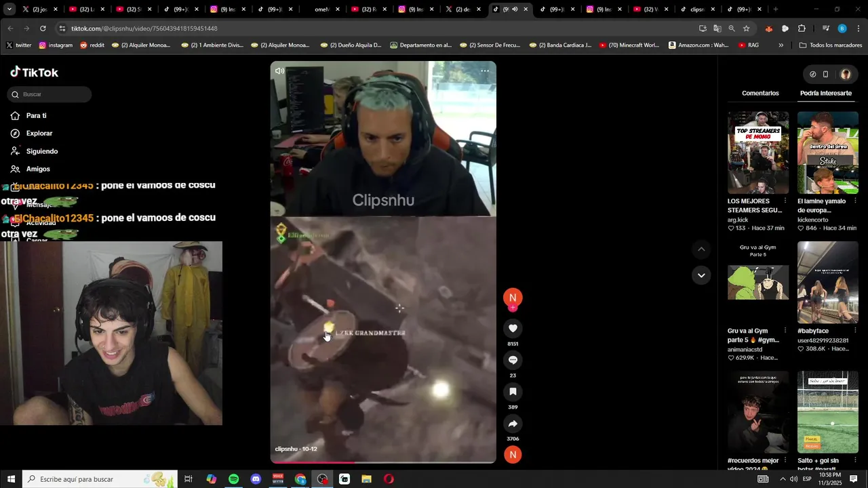Image resolution: width=868 pixels, height=488 pixels.
Task: Seek on the video progress bar
Action: point(383,462)
